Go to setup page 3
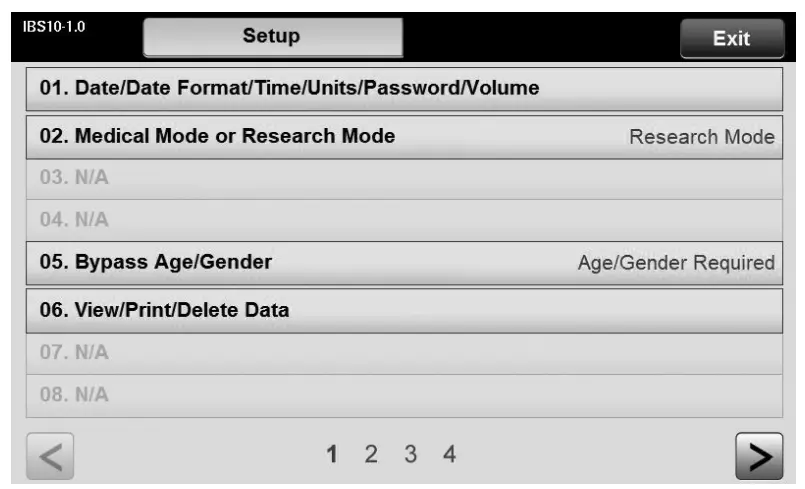The width and height of the screenshot is (805, 489). click(410, 455)
